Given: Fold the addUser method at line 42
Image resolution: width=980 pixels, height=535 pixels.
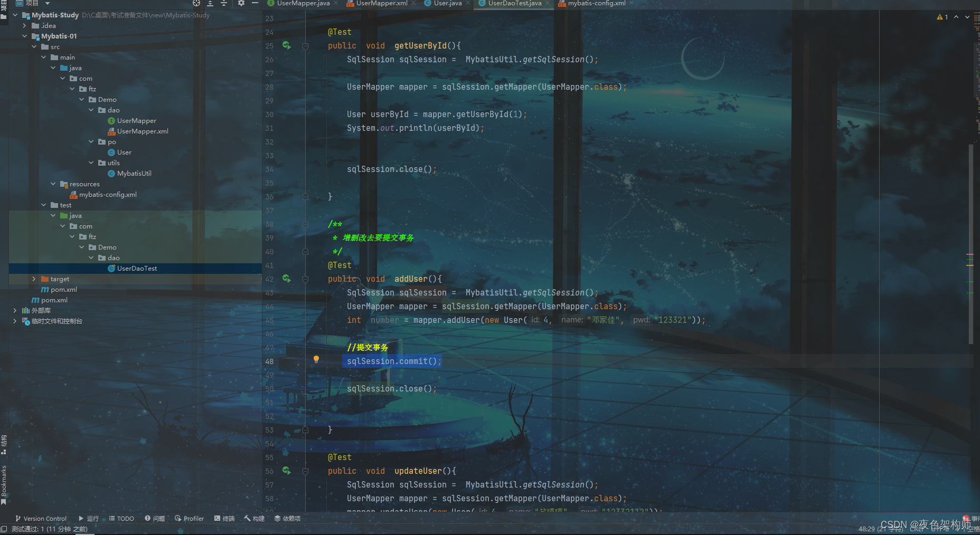Looking at the screenshot, I should [305, 279].
